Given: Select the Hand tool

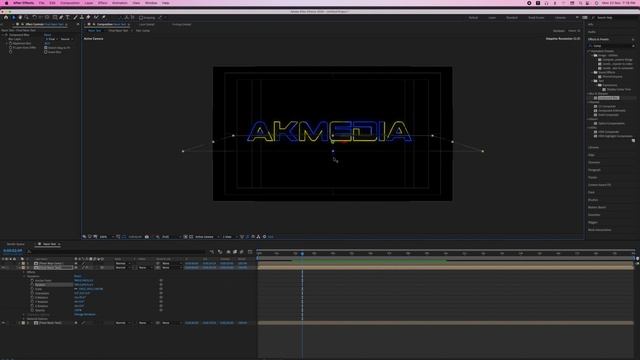Looking at the screenshot, I should tap(20, 18).
